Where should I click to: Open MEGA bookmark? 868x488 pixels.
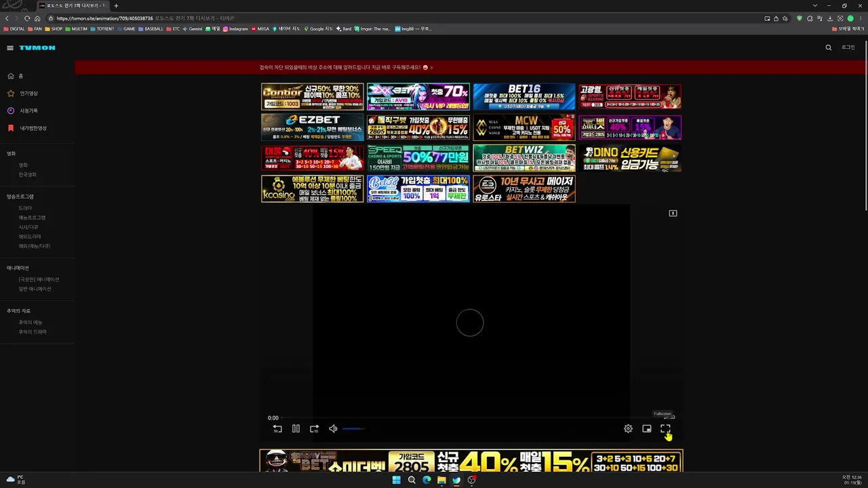tap(260, 29)
